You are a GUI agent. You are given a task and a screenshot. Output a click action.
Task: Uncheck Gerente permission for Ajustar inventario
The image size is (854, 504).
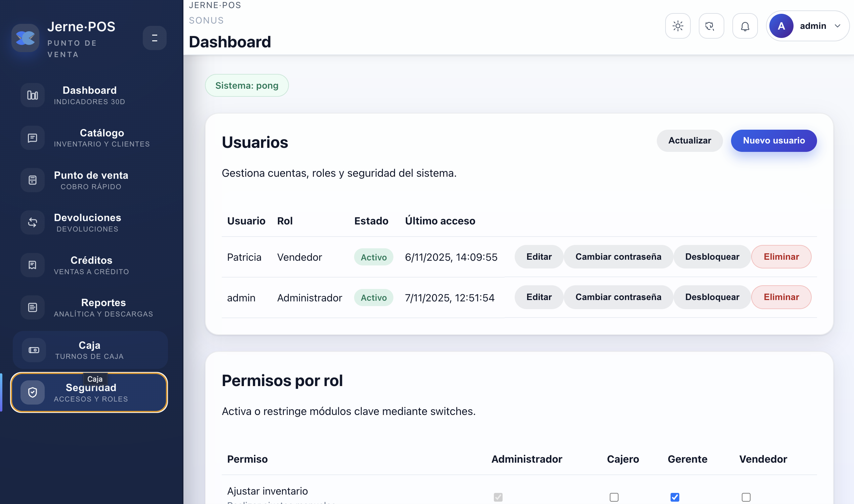pyautogui.click(x=675, y=497)
